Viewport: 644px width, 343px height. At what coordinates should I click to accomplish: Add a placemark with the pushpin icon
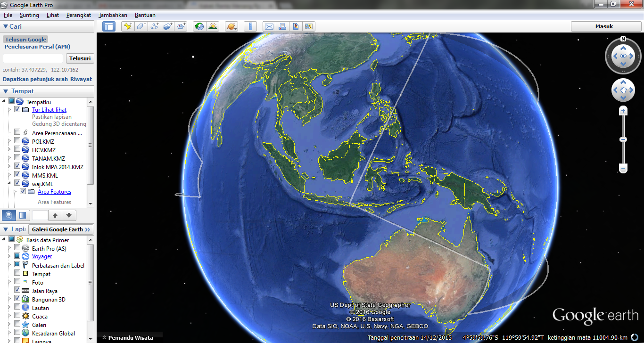[127, 26]
